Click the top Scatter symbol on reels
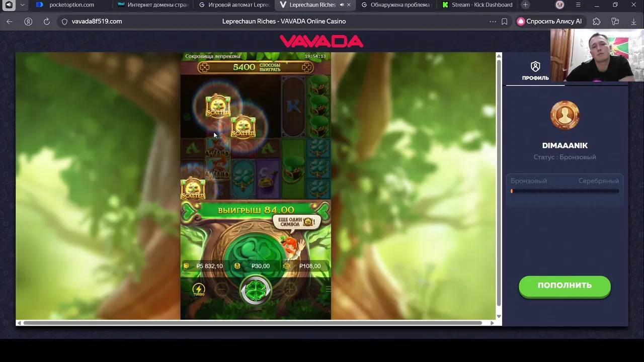 (x=218, y=106)
